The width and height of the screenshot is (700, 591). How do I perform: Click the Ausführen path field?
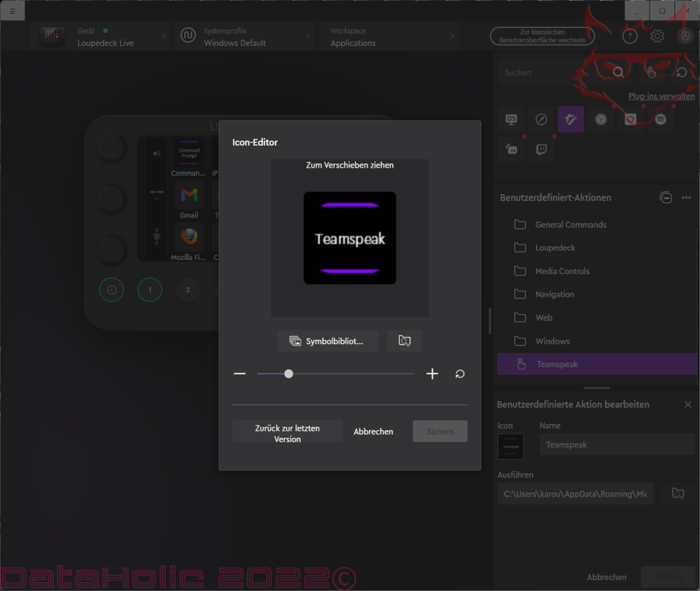click(x=576, y=494)
